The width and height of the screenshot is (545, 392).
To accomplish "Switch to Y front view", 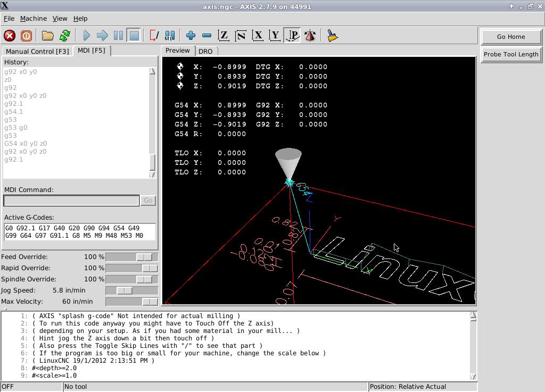I will 275,36.
